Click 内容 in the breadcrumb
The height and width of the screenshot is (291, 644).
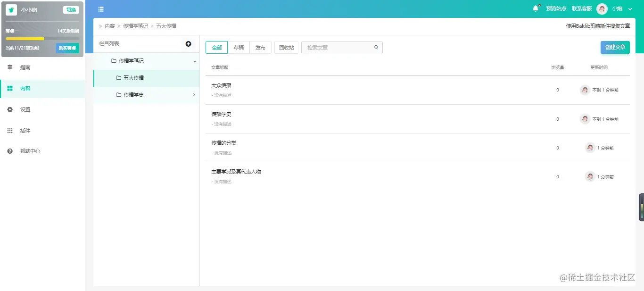click(x=109, y=26)
